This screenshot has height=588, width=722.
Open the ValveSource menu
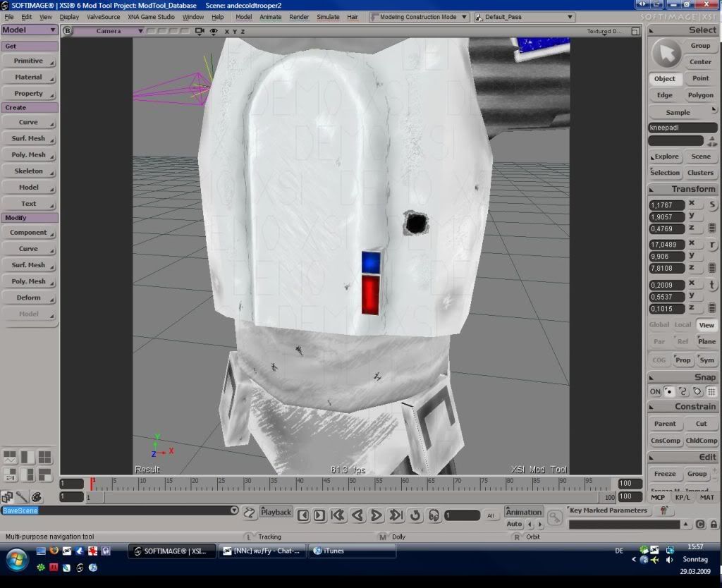[103, 17]
